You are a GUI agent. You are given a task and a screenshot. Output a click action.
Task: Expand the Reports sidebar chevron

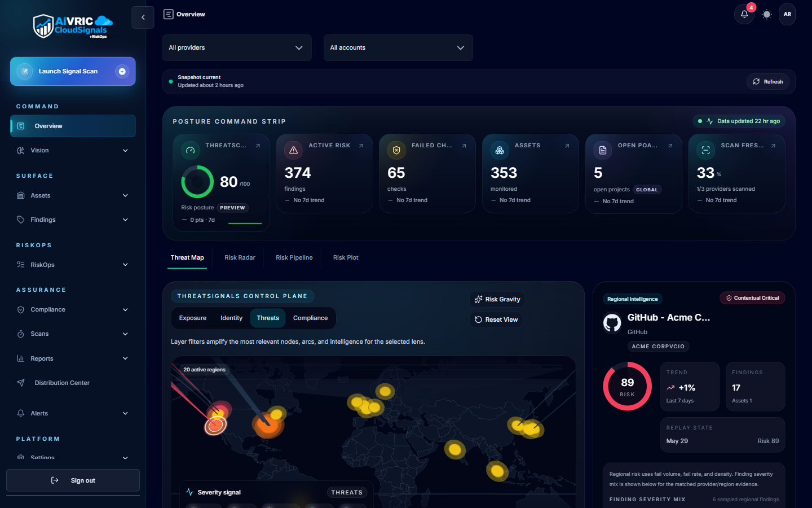125,358
